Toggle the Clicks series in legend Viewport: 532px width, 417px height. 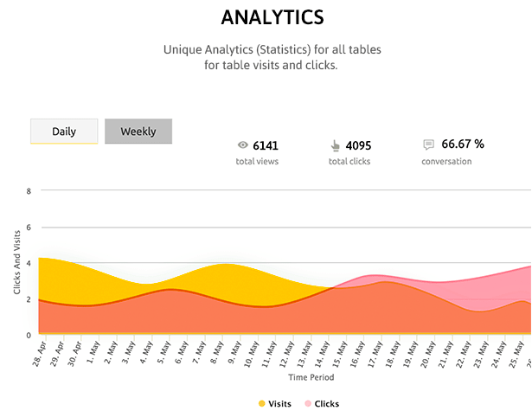pyautogui.click(x=322, y=404)
